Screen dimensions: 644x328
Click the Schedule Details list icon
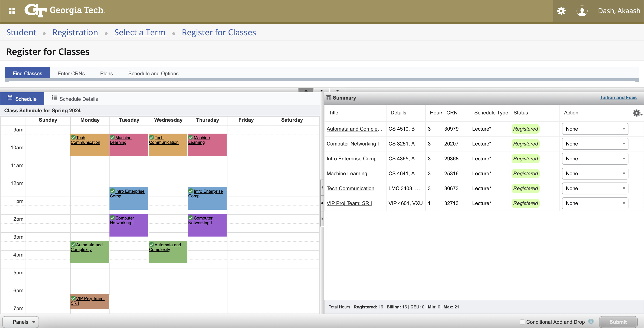tap(54, 97)
